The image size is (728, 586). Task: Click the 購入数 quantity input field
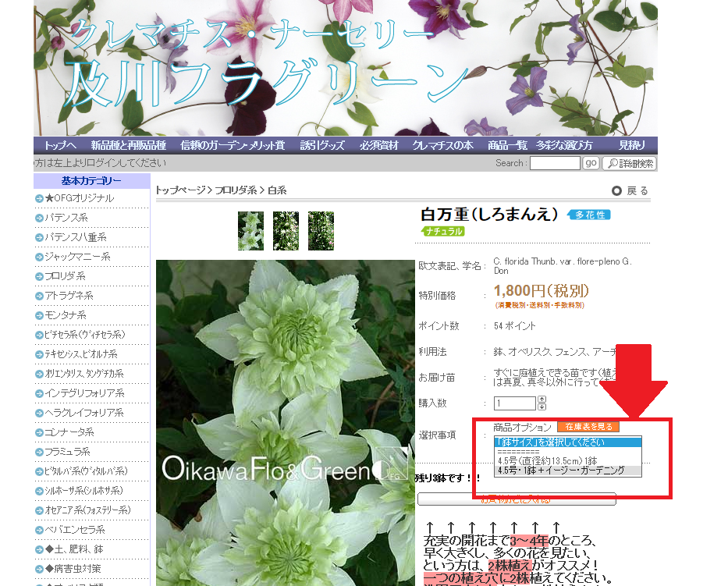click(515, 403)
